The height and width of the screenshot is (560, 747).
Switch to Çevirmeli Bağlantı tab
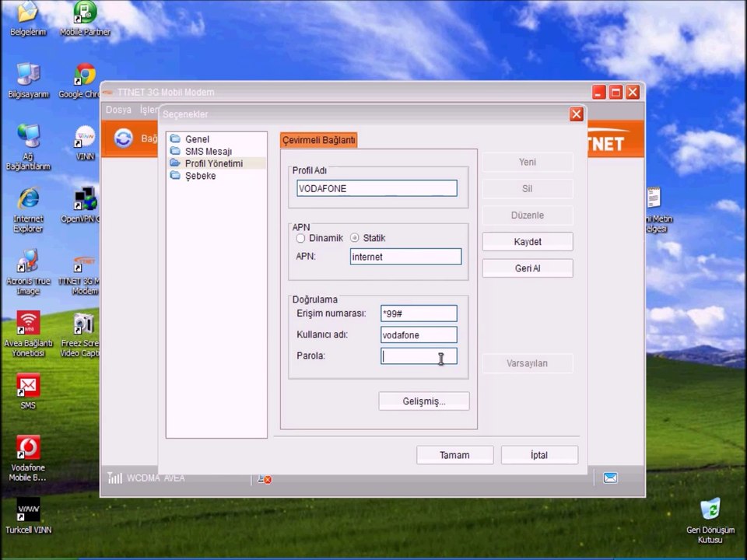(x=319, y=140)
